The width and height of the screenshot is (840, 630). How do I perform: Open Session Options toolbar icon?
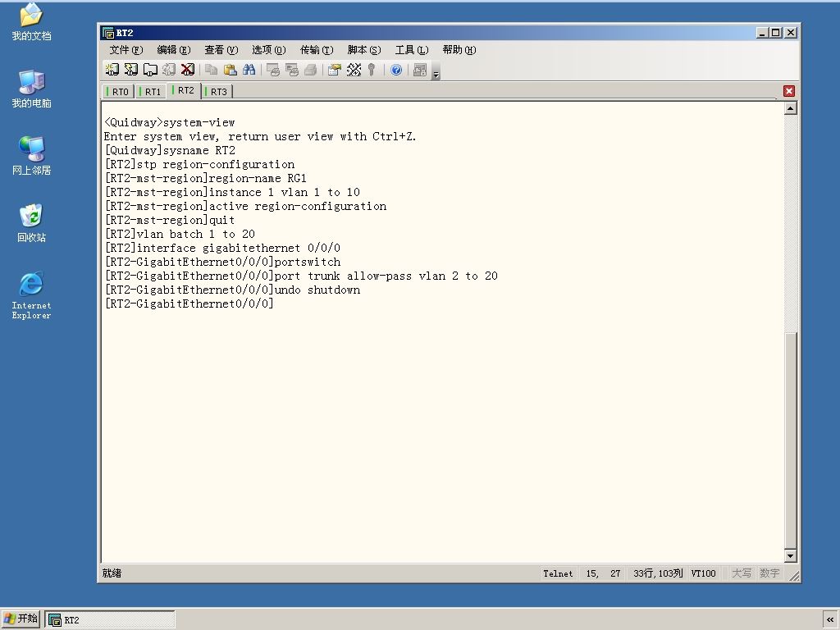pos(335,70)
